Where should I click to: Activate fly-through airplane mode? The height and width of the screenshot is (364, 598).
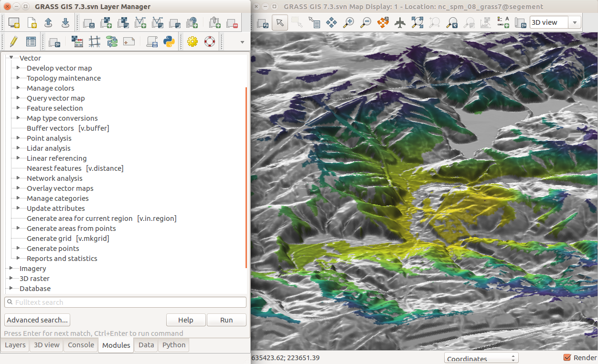(x=400, y=22)
